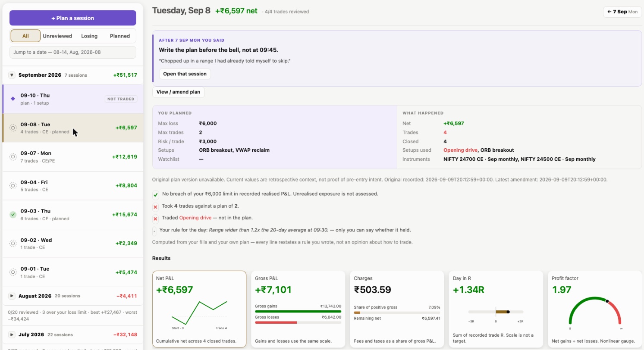Click the 'ORB breakout, VWAP reclaim' setups value
Image resolution: width=644 pixels, height=350 pixels.
tap(234, 150)
